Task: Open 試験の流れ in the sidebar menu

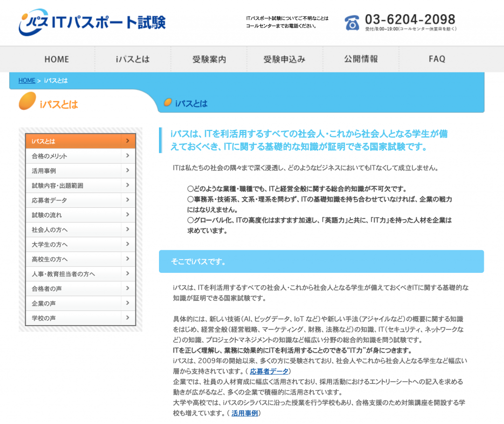Action: point(81,215)
